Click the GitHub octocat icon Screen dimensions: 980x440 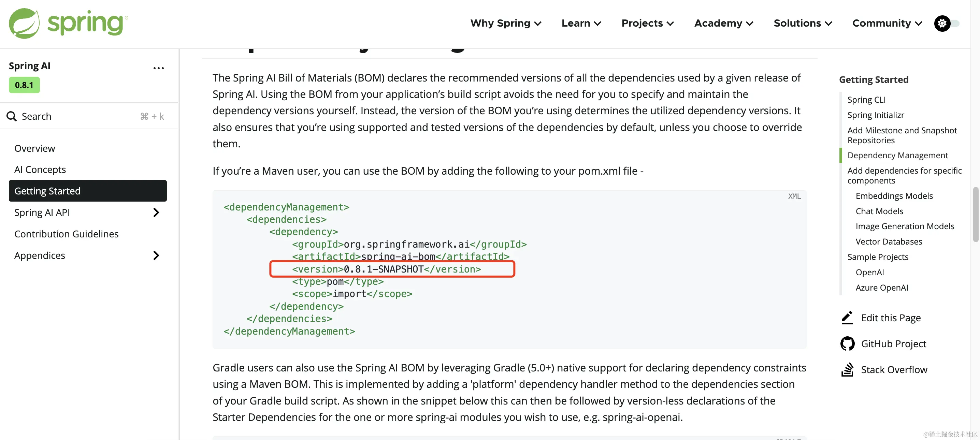click(x=847, y=343)
